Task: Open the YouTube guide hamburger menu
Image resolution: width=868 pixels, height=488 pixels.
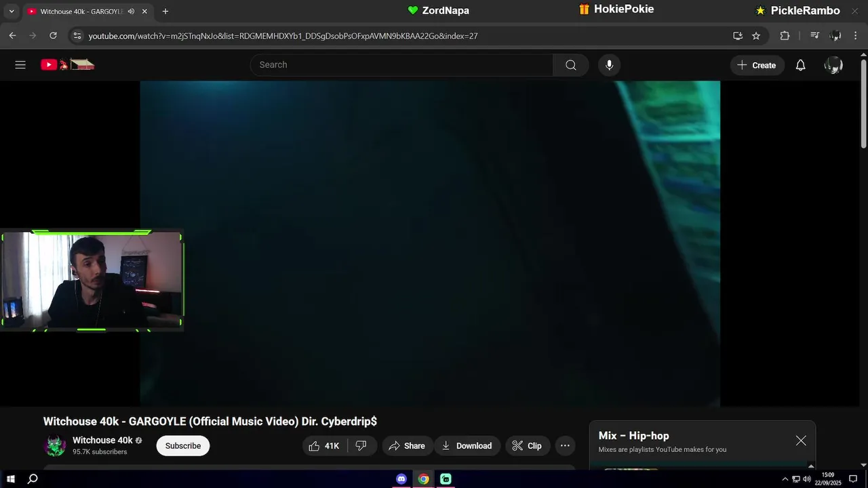Action: [20, 65]
